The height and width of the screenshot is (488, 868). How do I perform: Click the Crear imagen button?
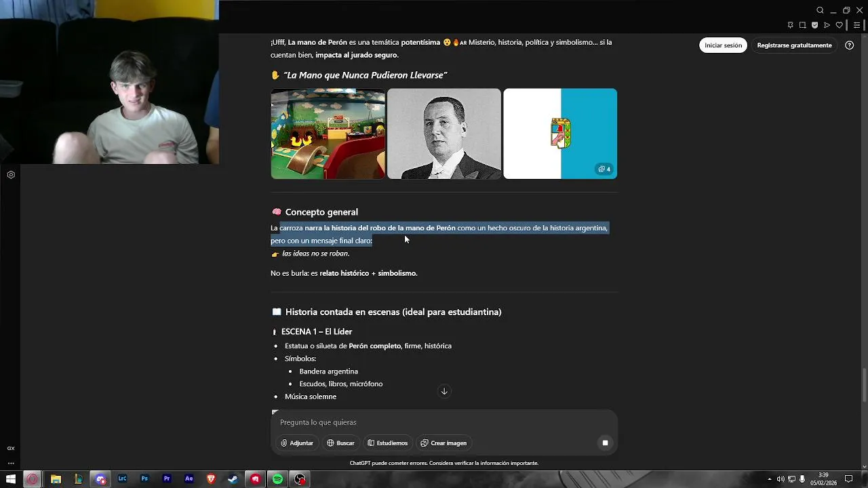tap(443, 443)
